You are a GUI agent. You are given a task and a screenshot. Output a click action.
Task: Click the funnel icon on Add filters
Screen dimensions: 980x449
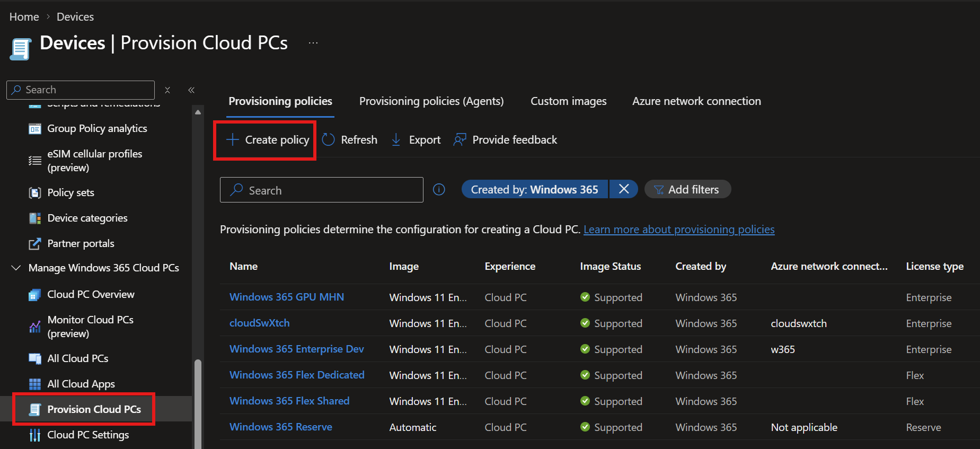(659, 190)
